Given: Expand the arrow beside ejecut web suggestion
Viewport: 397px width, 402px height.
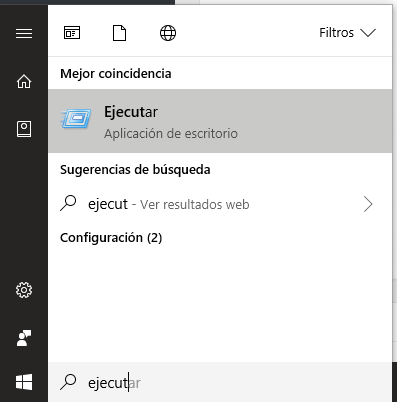Looking at the screenshot, I should (x=368, y=204).
